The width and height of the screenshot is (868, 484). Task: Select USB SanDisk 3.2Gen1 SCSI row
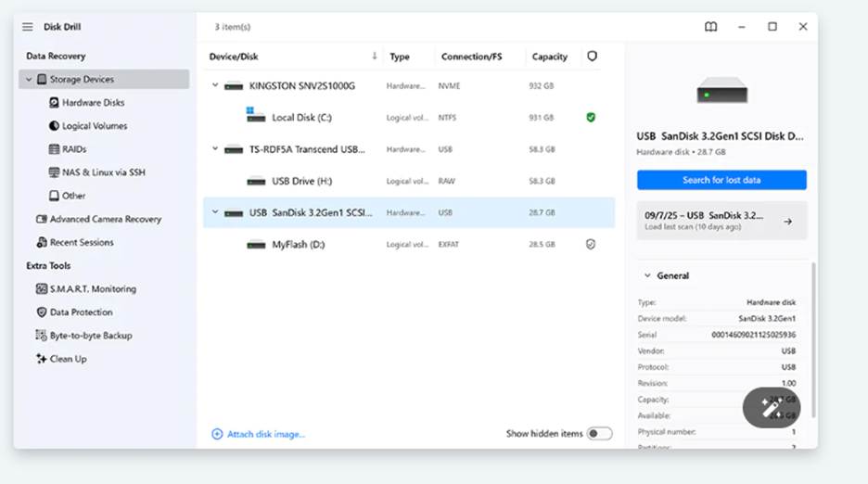click(x=409, y=212)
